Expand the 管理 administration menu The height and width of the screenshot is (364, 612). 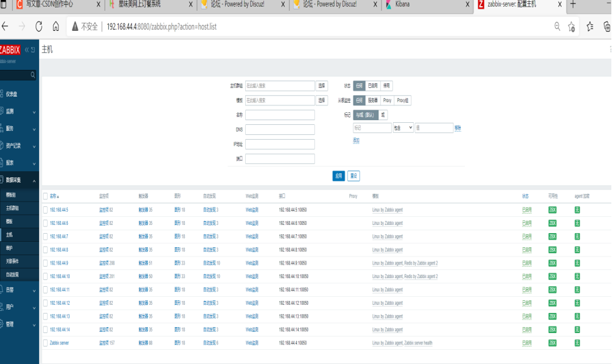[19, 324]
